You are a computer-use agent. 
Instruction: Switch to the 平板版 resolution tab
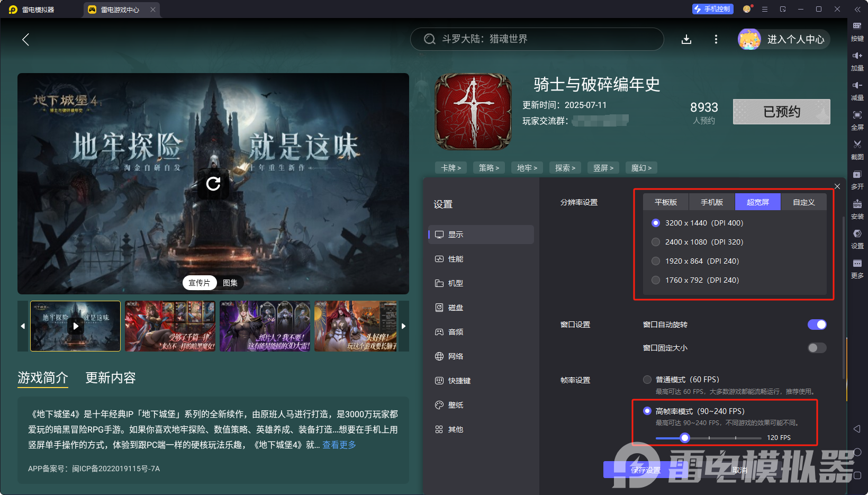click(x=666, y=202)
